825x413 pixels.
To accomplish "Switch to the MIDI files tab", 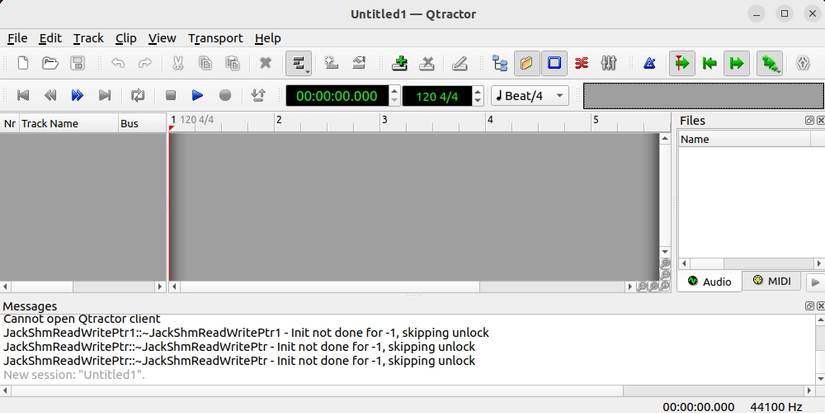I will [x=772, y=281].
